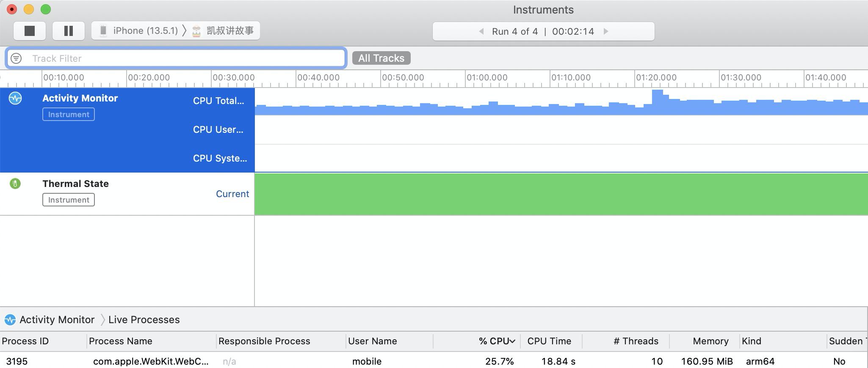The image size is (868, 368).
Task: Click the Instrument badge under Activity Monitor
Action: click(69, 114)
